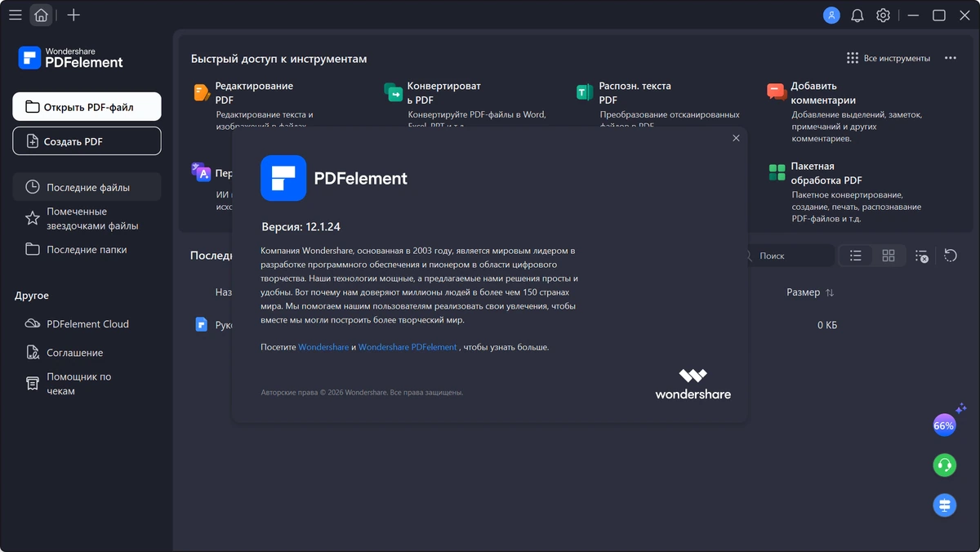The image size is (980, 552).
Task: Click Открыть PDF-файл button
Action: point(87,107)
